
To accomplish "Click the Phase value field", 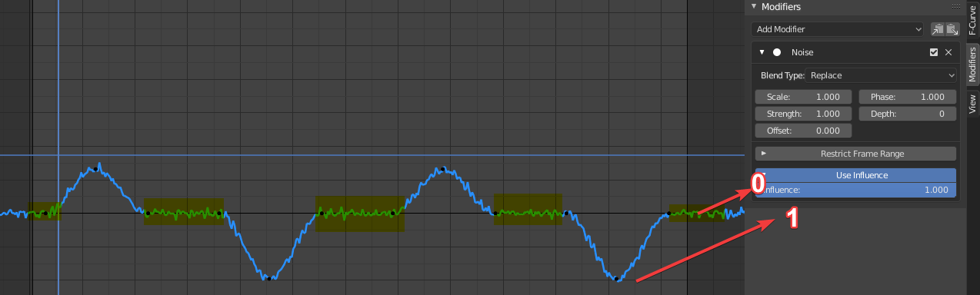I will tap(908, 97).
